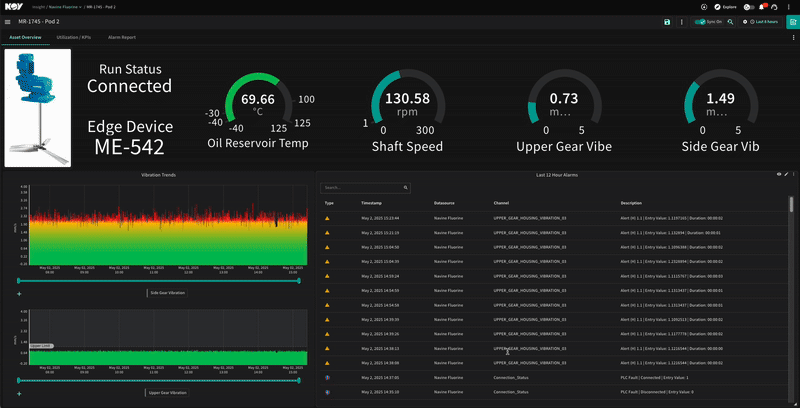Open the tab bar's three-dot overflow menu

pos(793,38)
